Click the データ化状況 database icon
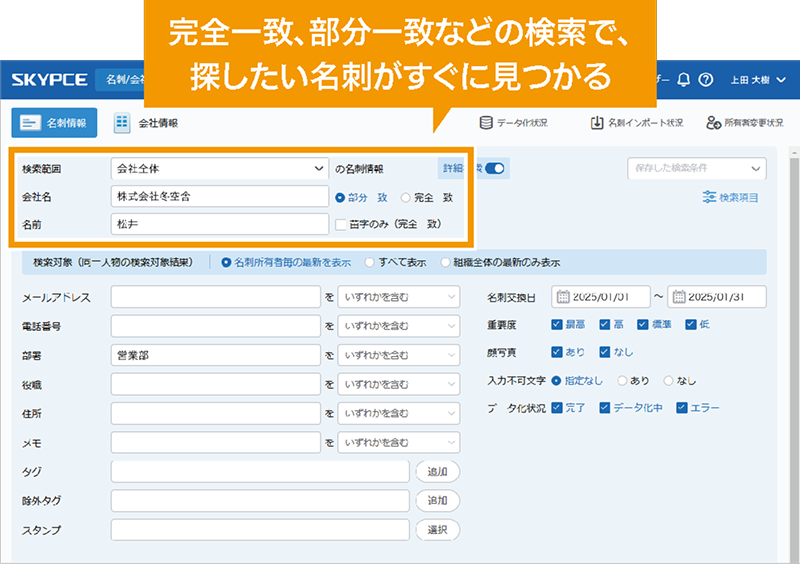Screen dimensions: 800x564 [x=486, y=122]
